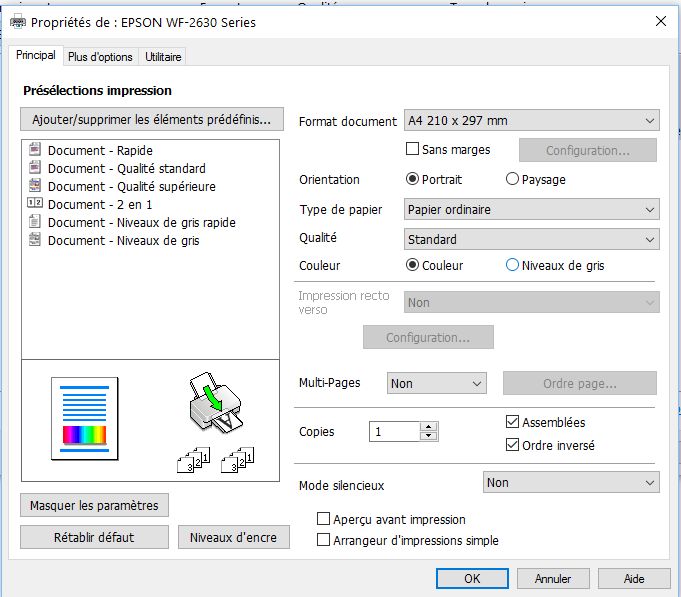
Task: Uncheck the Assemblées checkbox
Action: [512, 422]
